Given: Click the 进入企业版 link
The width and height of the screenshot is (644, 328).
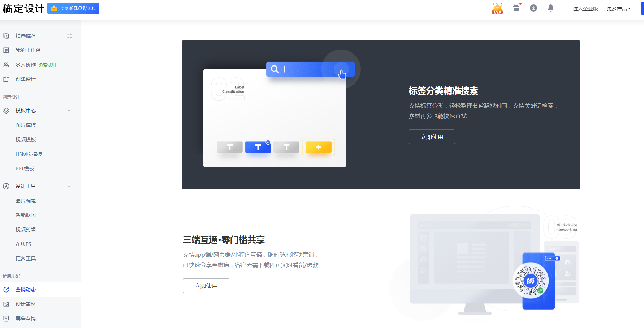Looking at the screenshot, I should [x=585, y=9].
